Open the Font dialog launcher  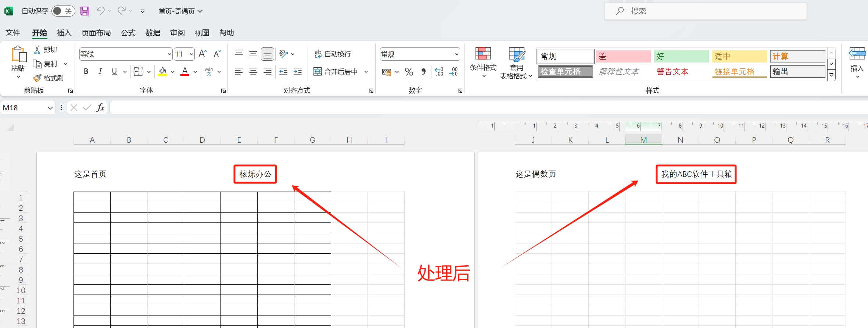pos(223,91)
